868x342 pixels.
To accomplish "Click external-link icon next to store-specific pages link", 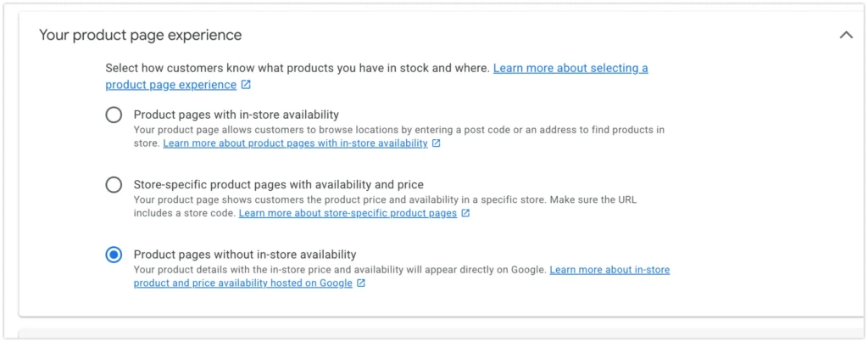I will (465, 213).
